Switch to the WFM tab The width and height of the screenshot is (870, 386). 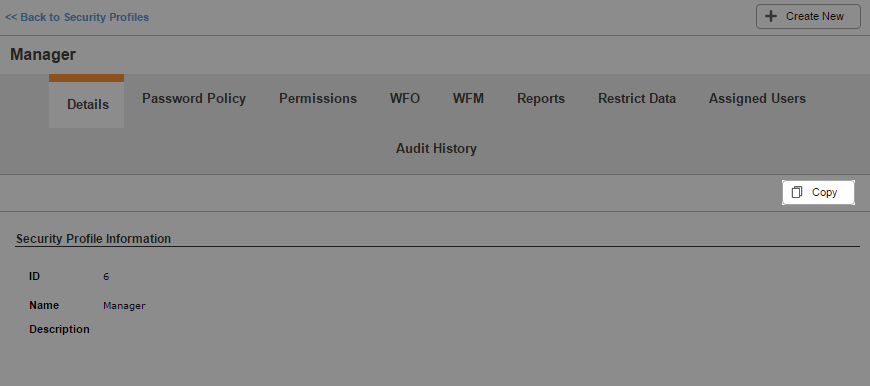click(x=468, y=98)
